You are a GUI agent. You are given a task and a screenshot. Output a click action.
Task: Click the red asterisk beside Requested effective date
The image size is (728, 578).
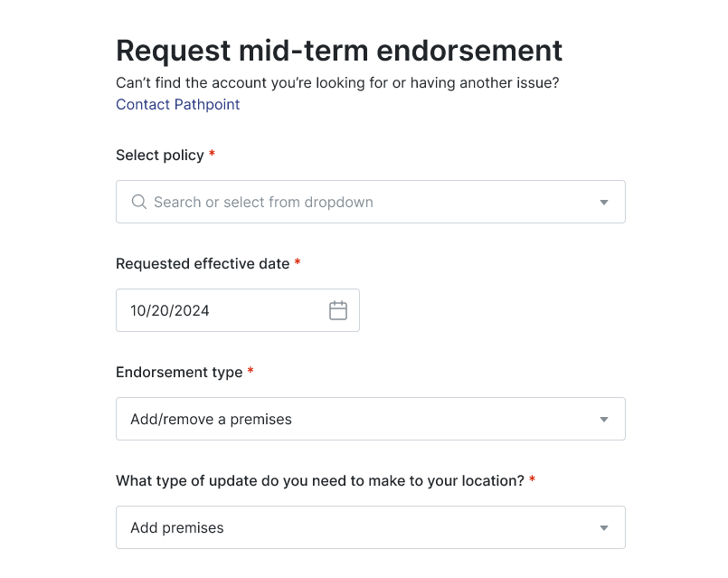(x=298, y=262)
